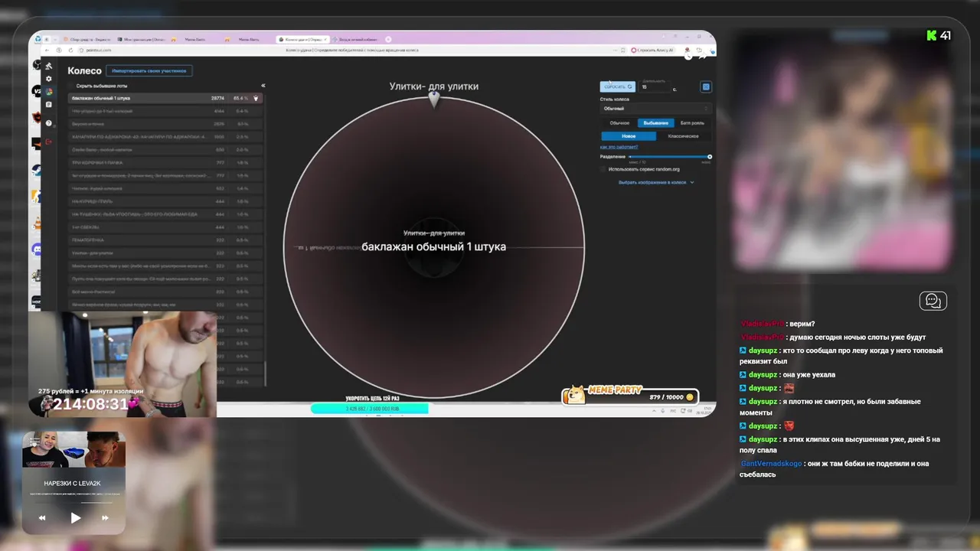Collapse the lot list with double chevron

pyautogui.click(x=263, y=86)
